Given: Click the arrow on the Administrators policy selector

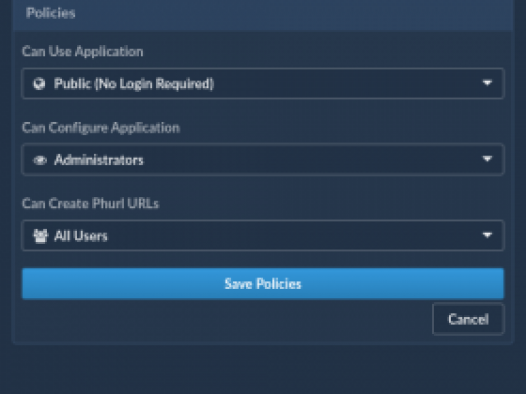Looking at the screenshot, I should (487, 159).
